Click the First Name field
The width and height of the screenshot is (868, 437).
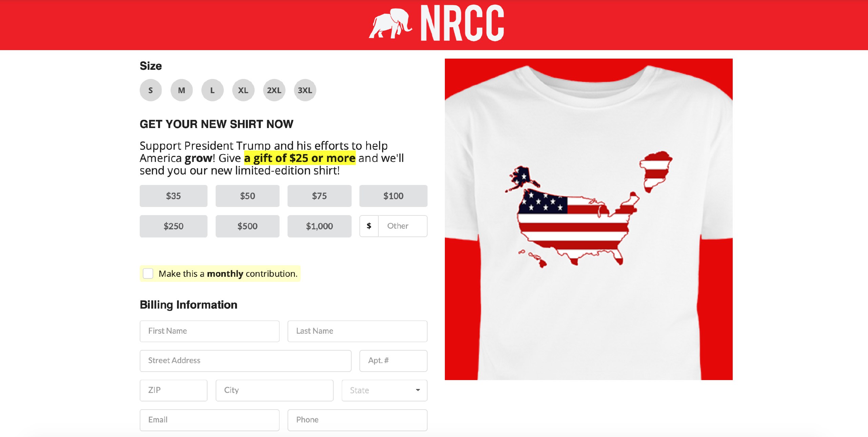[x=210, y=331]
